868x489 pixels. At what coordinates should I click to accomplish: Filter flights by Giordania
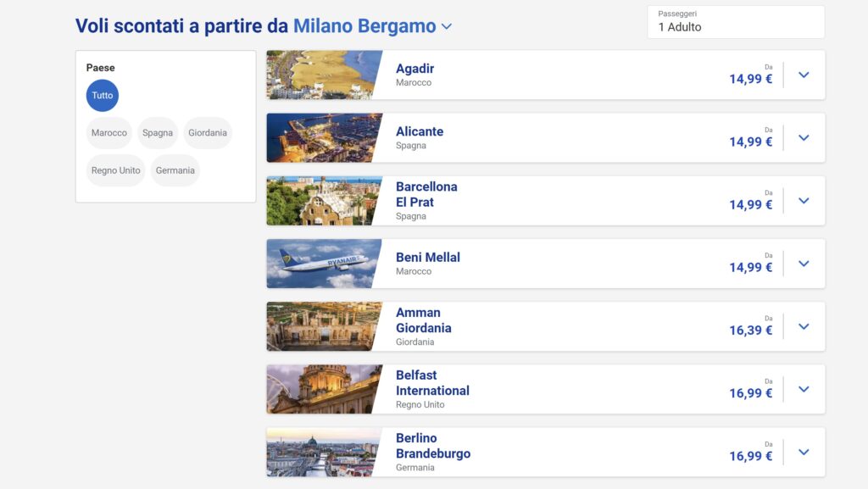coord(208,133)
